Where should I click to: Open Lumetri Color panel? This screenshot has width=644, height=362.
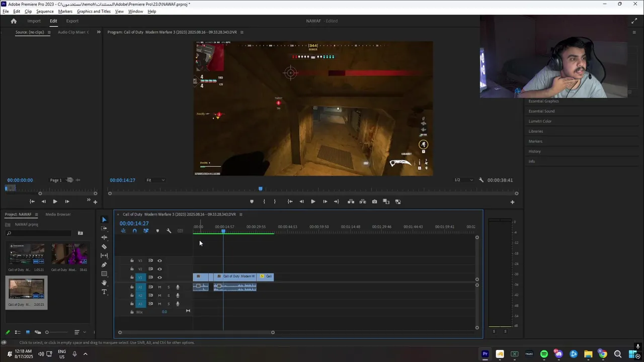540,121
